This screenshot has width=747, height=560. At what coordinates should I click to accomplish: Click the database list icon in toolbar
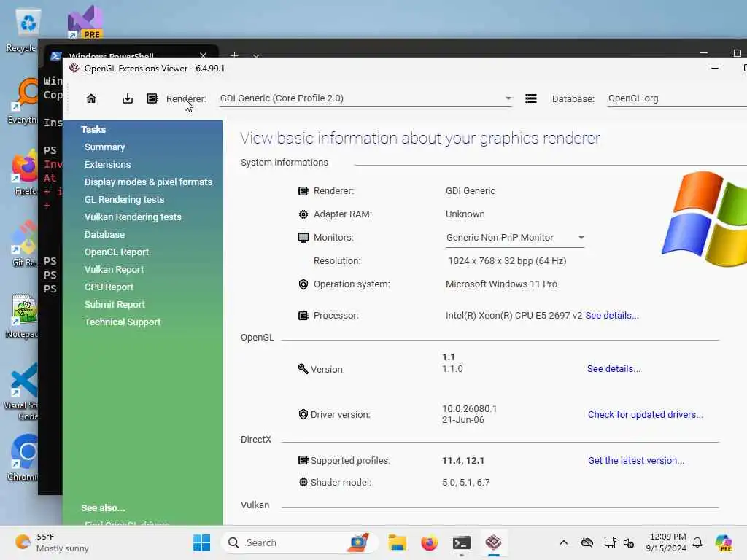(531, 98)
